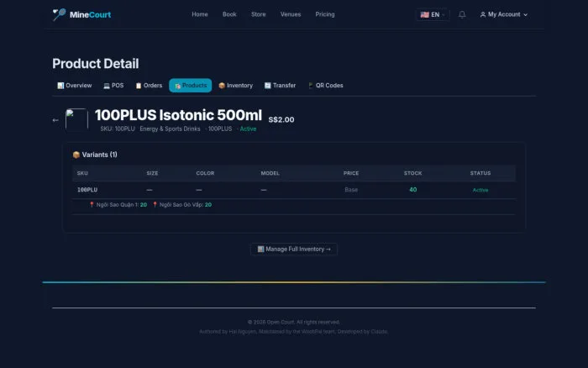Click the Base price cell
588x368 pixels.
351,190
